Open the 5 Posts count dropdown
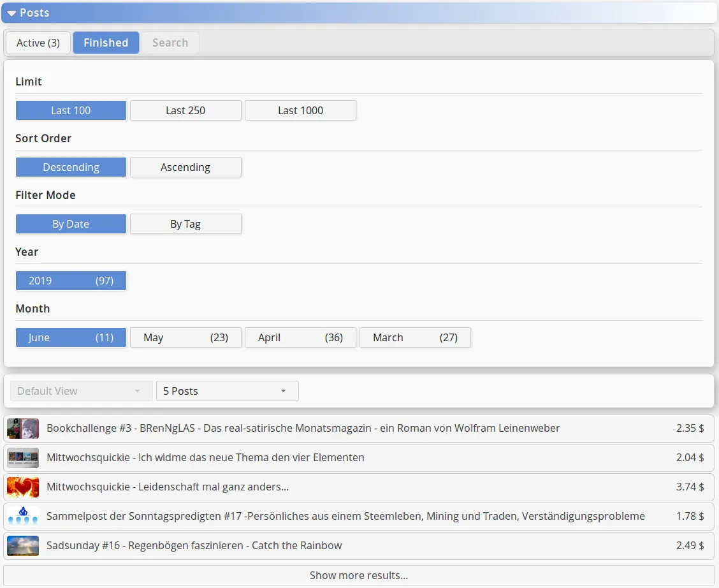This screenshot has width=719, height=588. point(228,391)
